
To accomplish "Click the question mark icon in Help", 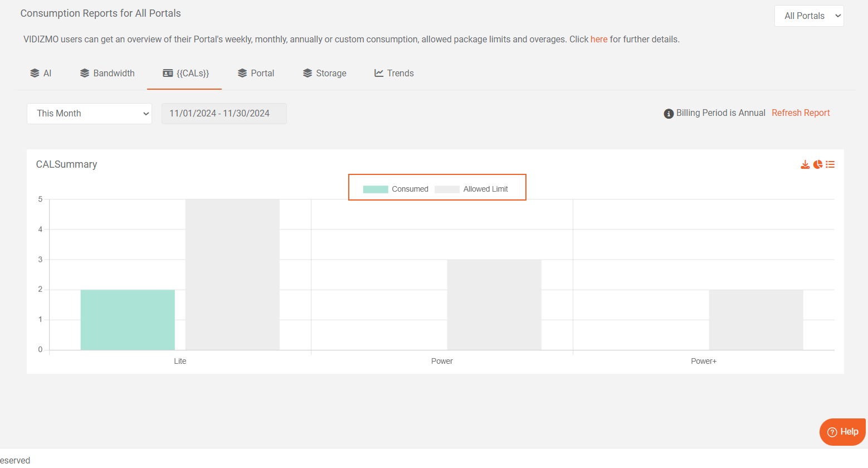I will (832, 432).
